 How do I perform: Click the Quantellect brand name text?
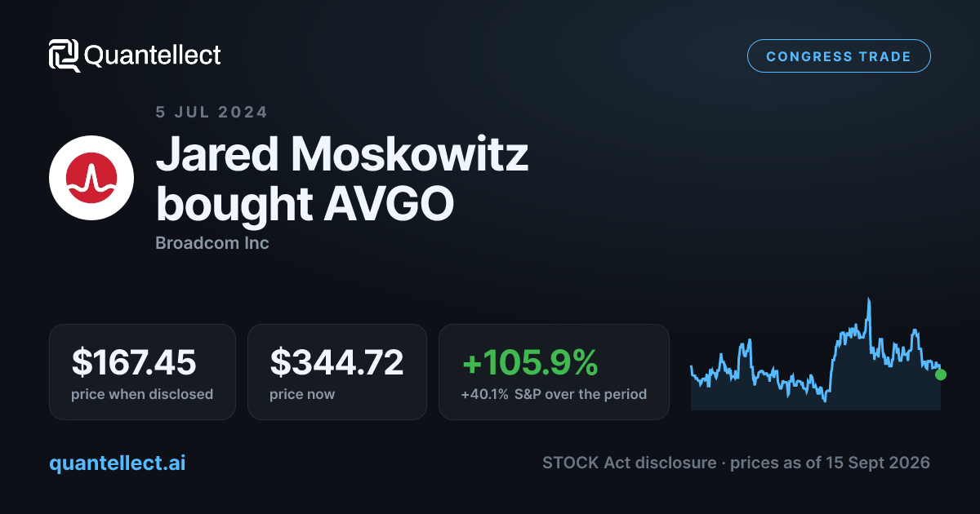(x=153, y=55)
